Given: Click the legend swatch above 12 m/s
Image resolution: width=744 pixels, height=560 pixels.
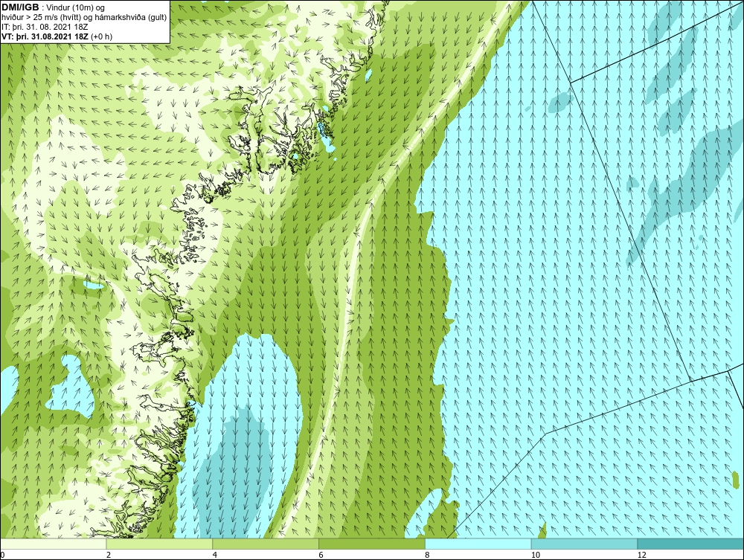Looking at the screenshot, I should tap(691, 544).
